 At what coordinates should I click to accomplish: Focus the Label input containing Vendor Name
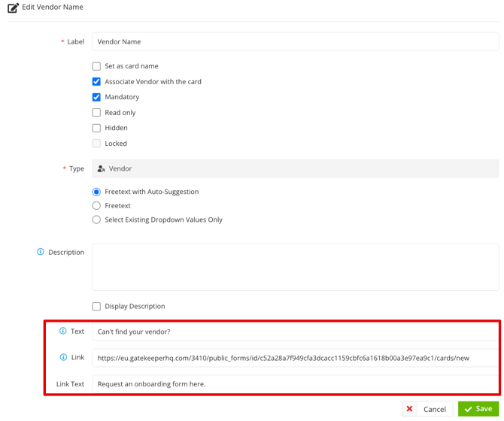(x=296, y=41)
